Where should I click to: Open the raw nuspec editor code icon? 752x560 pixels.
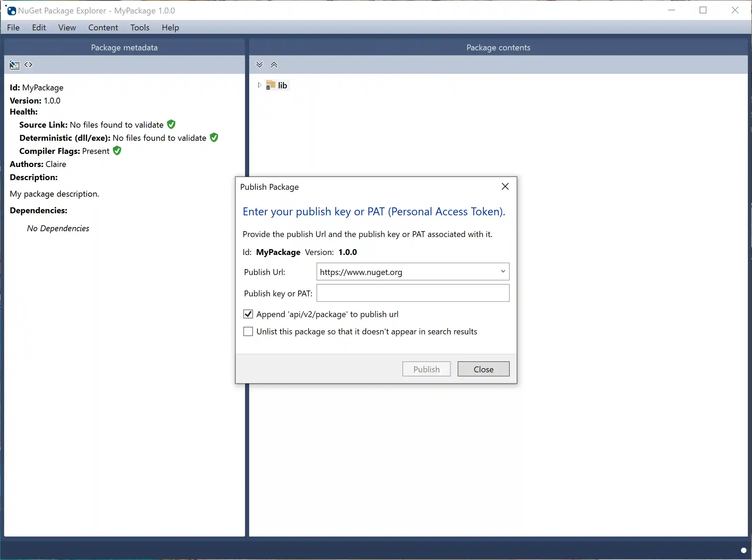[x=28, y=65]
